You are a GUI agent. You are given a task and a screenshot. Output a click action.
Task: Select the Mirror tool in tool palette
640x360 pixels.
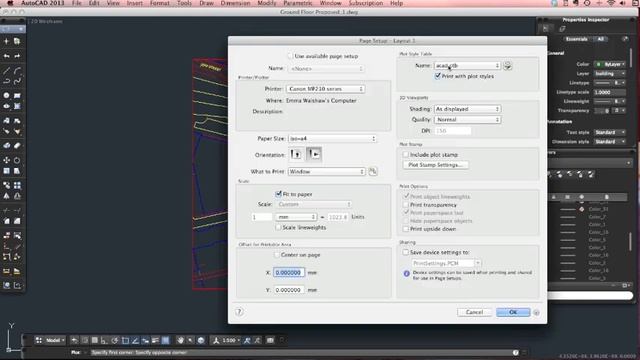7,196
